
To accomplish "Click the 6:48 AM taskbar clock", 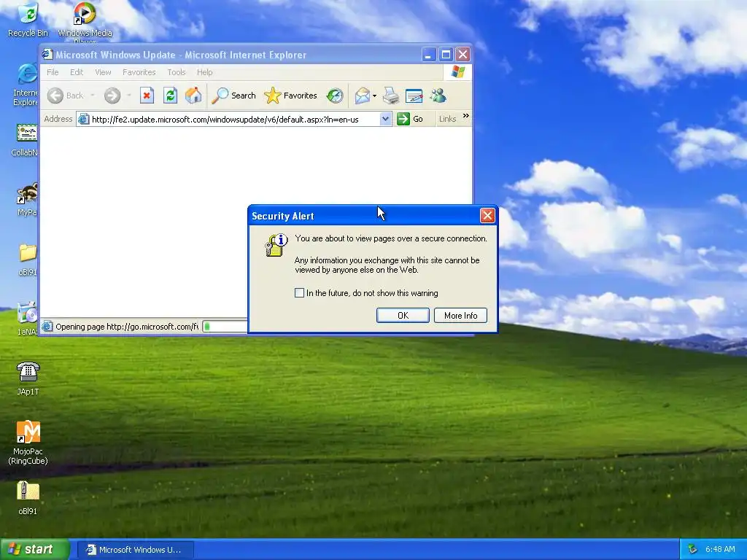I will 720,550.
